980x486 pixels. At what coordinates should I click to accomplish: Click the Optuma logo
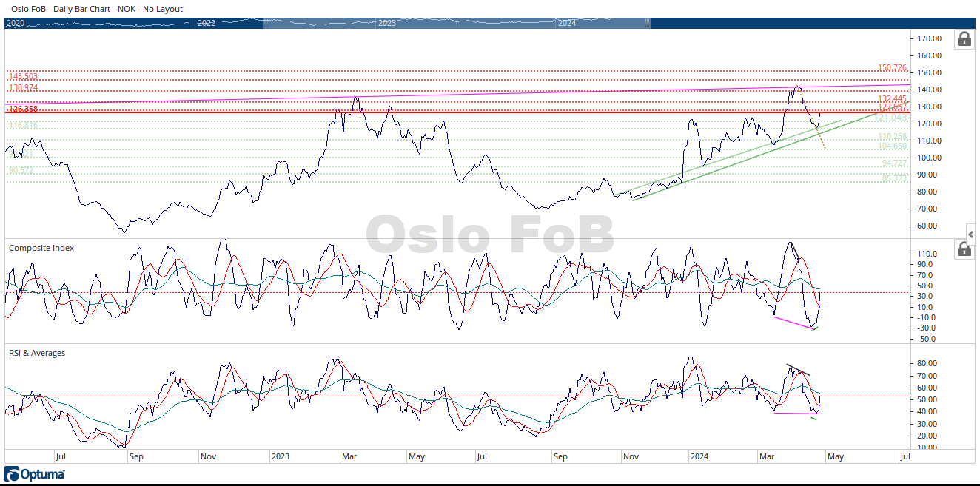point(35,474)
